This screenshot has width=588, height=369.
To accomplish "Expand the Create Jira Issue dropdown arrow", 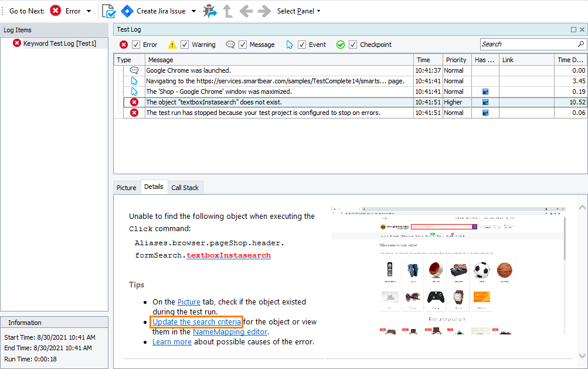I will pyautogui.click(x=194, y=11).
